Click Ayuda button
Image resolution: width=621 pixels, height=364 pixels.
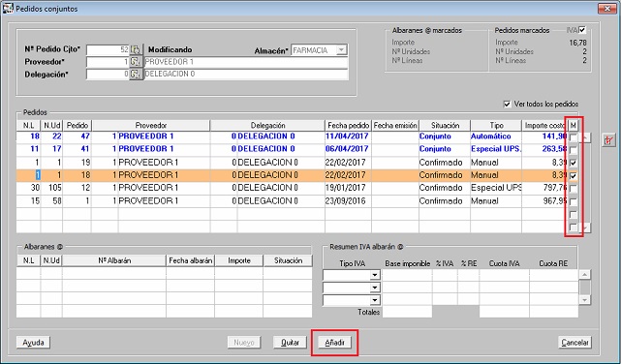33,343
